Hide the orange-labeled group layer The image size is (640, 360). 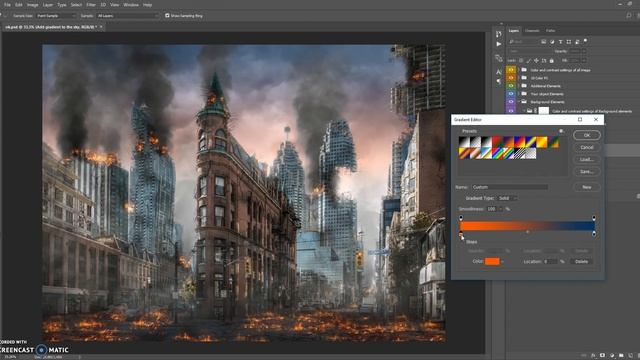pyautogui.click(x=511, y=78)
